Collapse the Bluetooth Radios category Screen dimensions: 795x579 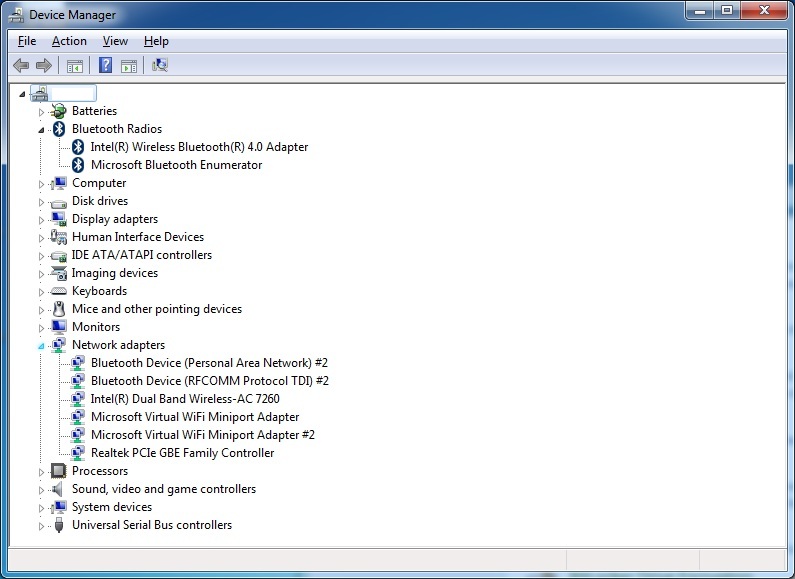pos(41,130)
